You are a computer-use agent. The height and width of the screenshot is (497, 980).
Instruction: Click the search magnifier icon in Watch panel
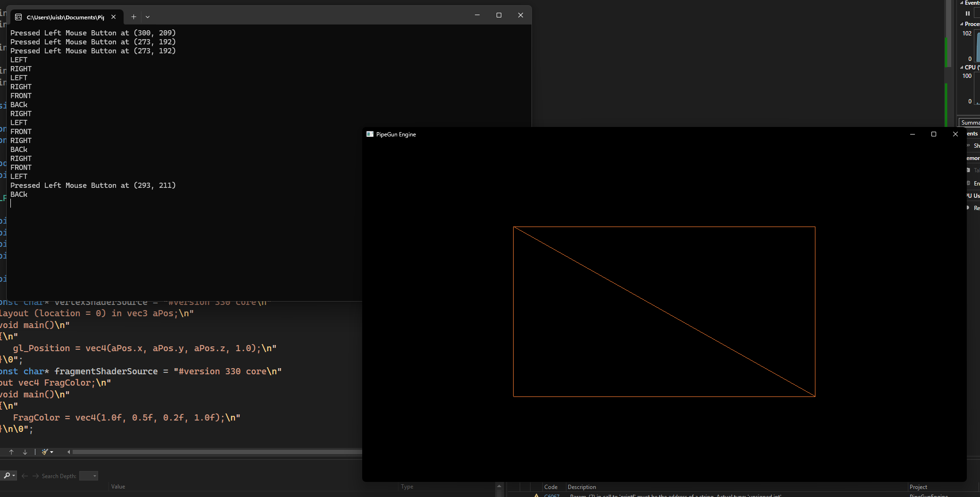7,476
